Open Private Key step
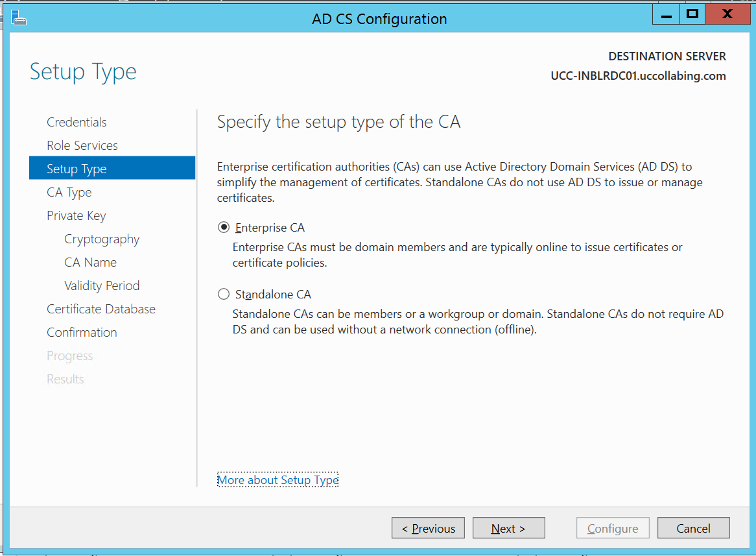Viewport: 756px width, 556px height. [x=76, y=215]
